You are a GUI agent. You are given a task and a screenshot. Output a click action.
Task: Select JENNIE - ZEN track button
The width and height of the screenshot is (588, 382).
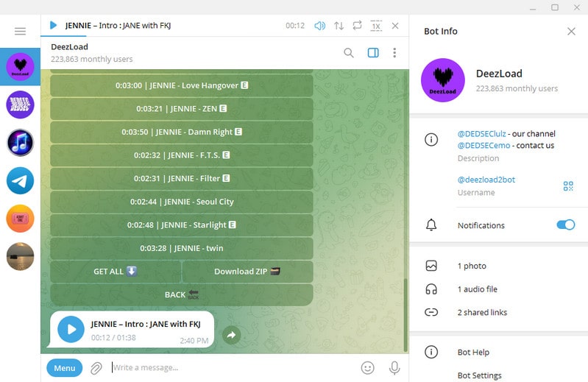[x=182, y=109]
